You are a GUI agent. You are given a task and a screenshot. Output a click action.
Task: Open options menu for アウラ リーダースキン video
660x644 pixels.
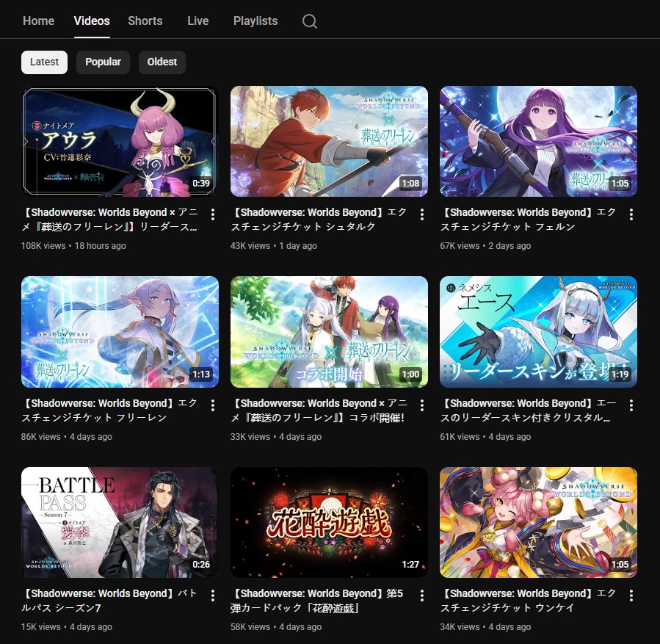[x=213, y=214]
